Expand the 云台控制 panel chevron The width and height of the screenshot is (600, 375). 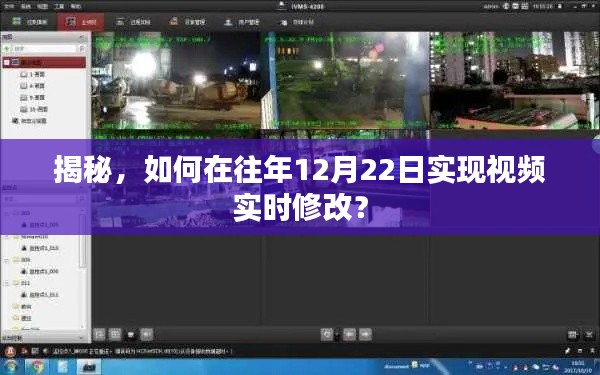[x=82, y=338]
